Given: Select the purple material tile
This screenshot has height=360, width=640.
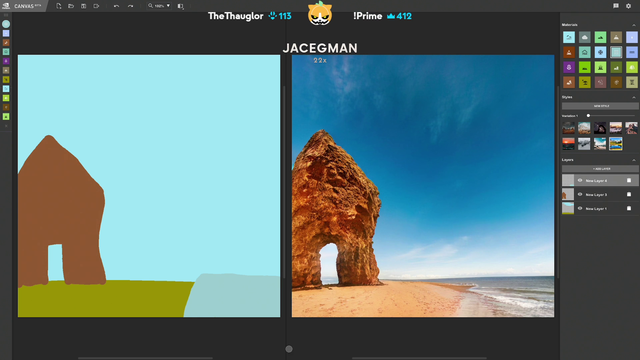Looking at the screenshot, I should [569, 67].
